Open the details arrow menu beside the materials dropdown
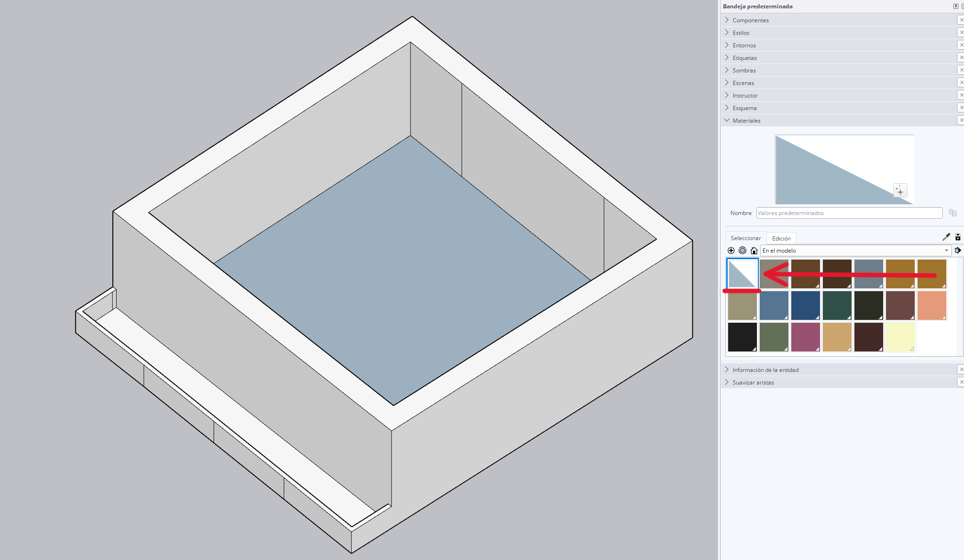The width and height of the screenshot is (964, 560). coord(958,250)
